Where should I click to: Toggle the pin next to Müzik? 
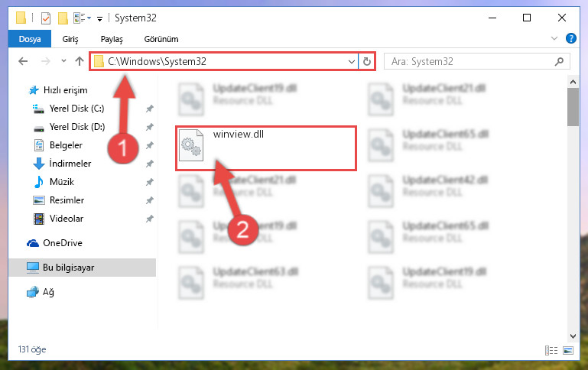coord(149,182)
